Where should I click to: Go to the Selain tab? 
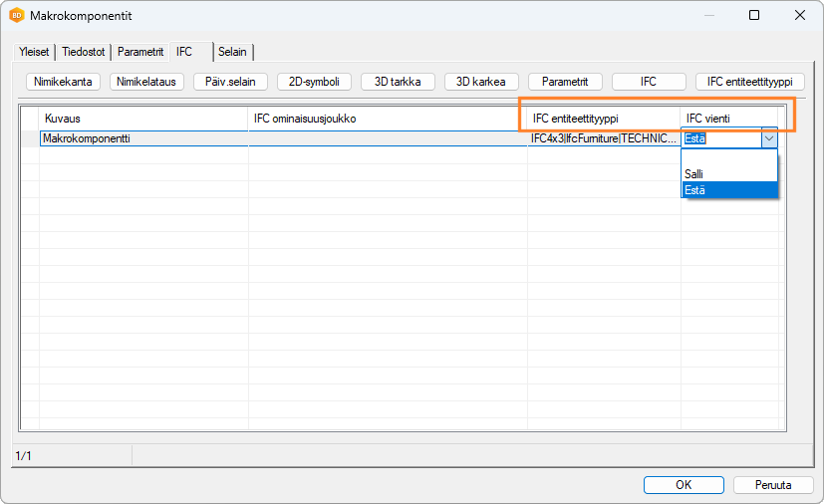click(x=233, y=52)
